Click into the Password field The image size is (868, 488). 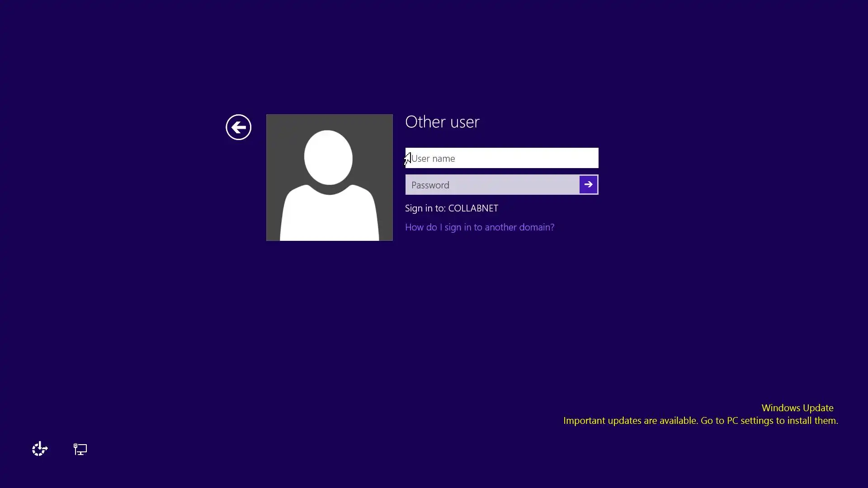492,185
